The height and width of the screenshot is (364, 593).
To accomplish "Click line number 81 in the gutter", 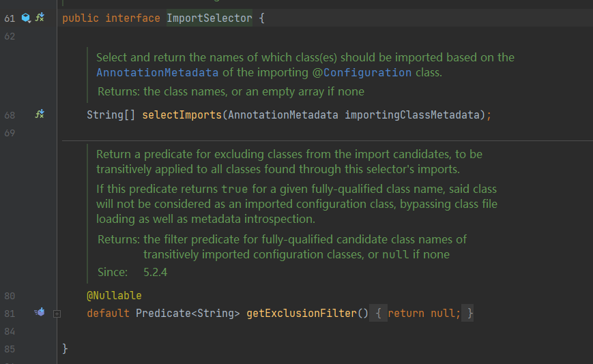I will 10,314.
